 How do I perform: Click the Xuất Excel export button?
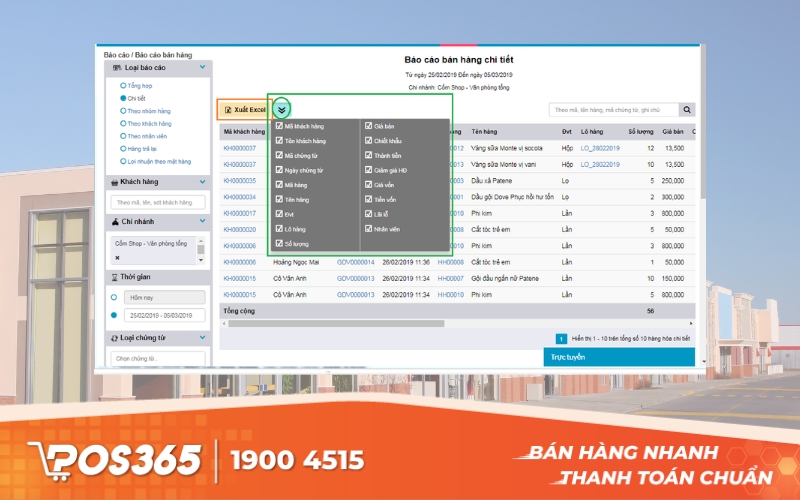(x=245, y=110)
